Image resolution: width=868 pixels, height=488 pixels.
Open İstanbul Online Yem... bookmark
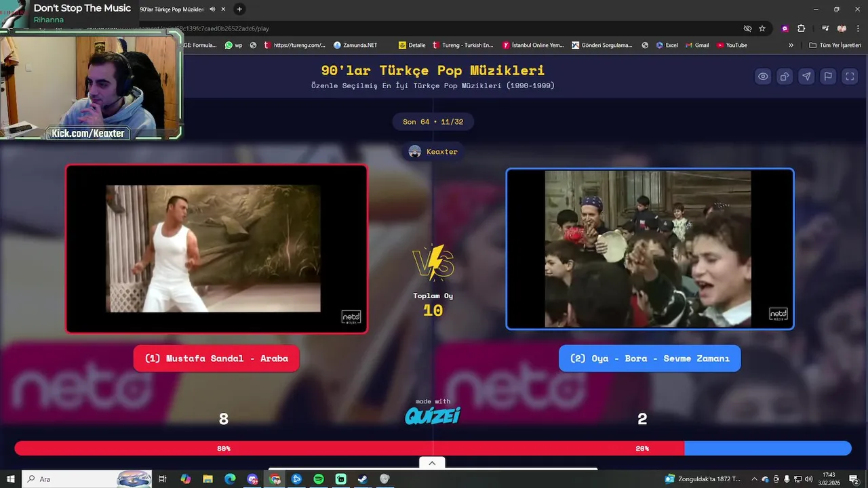(533, 45)
